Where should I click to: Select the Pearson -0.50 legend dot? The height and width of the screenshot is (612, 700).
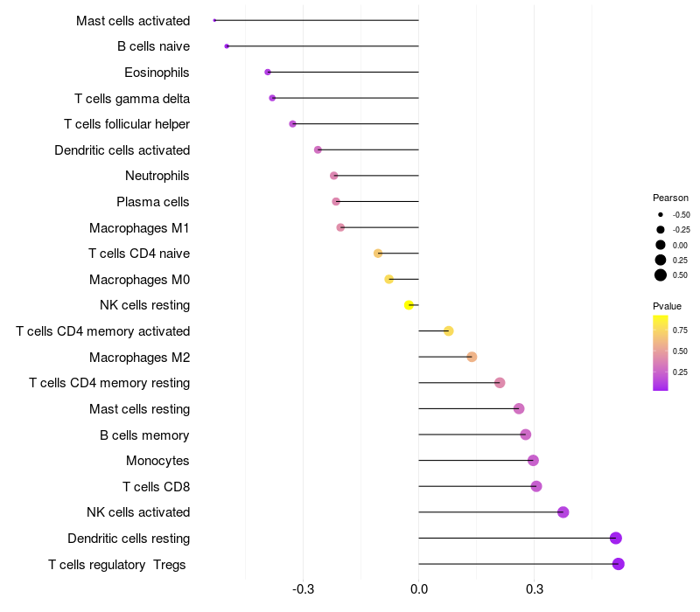point(661,214)
